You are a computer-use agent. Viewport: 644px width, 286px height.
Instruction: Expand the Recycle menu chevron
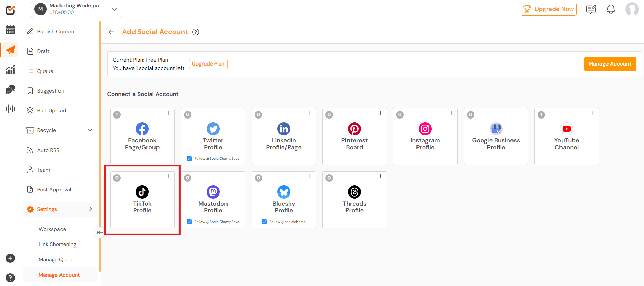click(x=90, y=130)
